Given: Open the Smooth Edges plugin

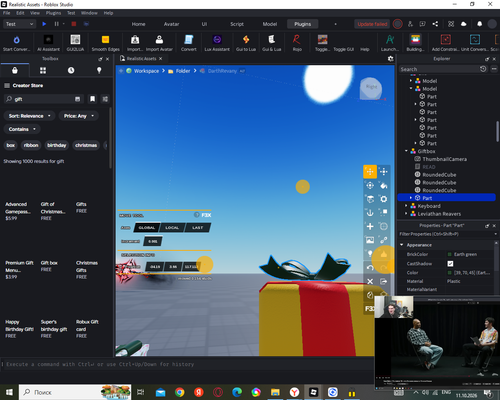Looking at the screenshot, I should click(105, 40).
